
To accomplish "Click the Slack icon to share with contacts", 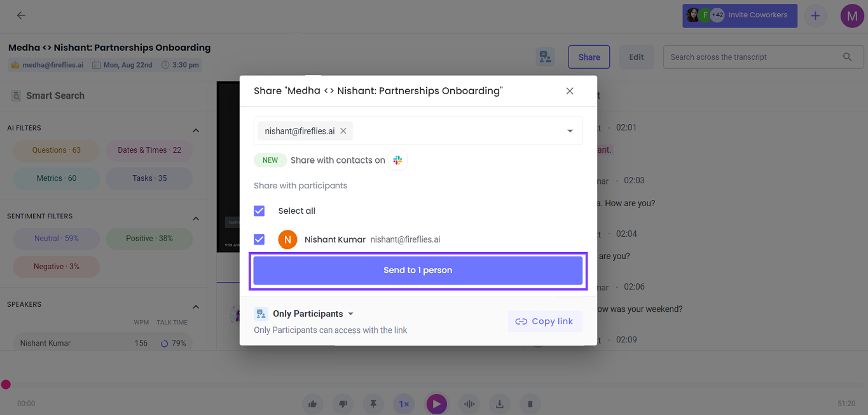I will tap(397, 160).
